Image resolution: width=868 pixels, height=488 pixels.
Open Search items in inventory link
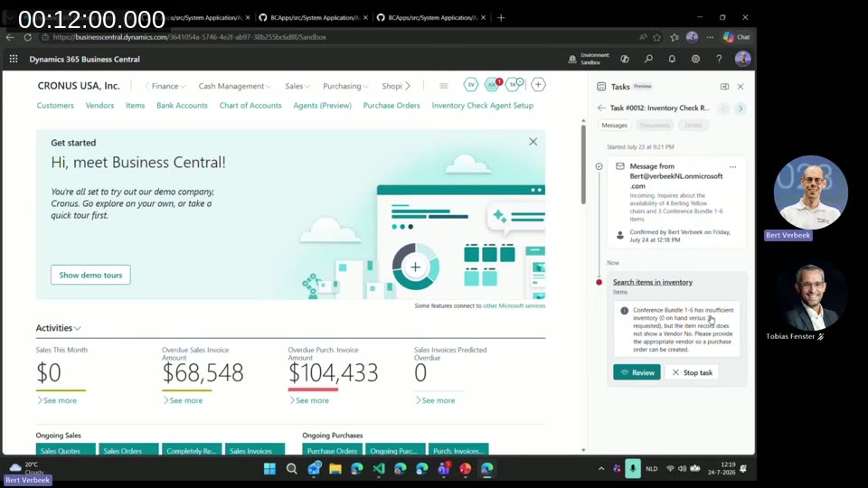tap(653, 282)
